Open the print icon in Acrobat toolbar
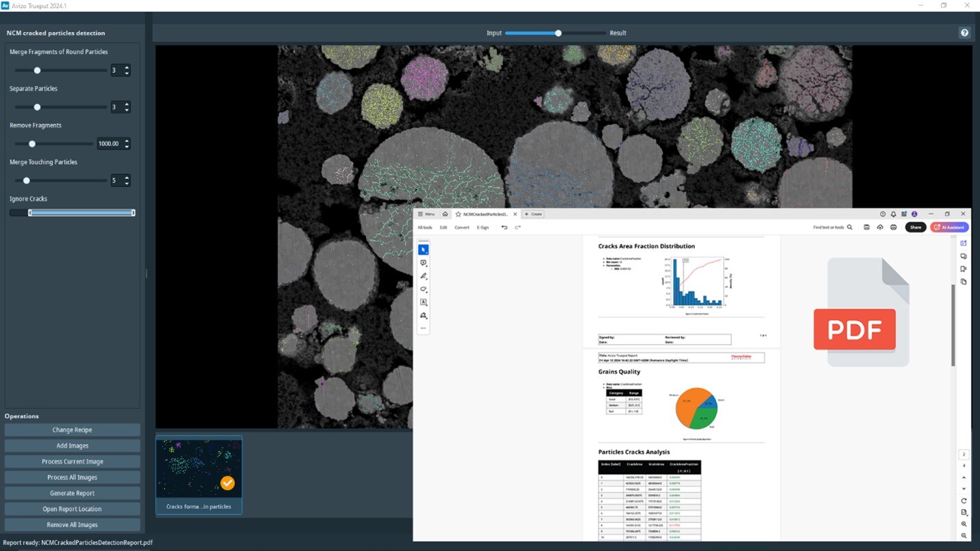Viewport: 980px width, 551px height. coord(894,227)
